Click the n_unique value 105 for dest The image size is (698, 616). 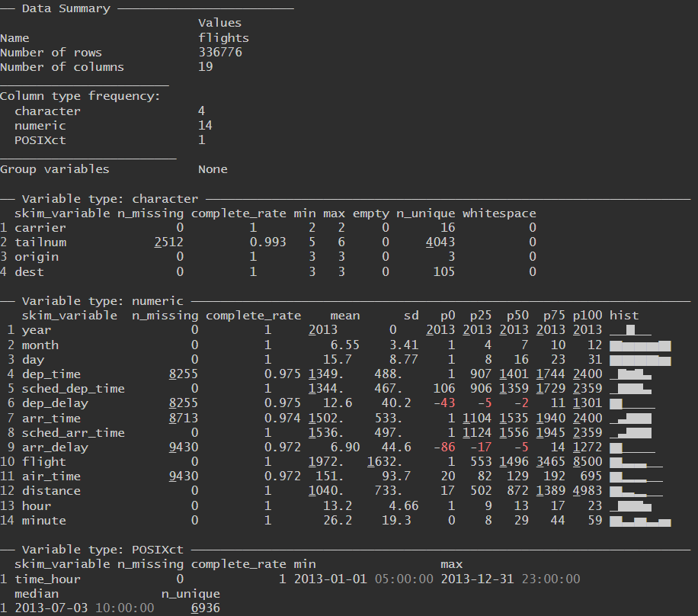443,271
